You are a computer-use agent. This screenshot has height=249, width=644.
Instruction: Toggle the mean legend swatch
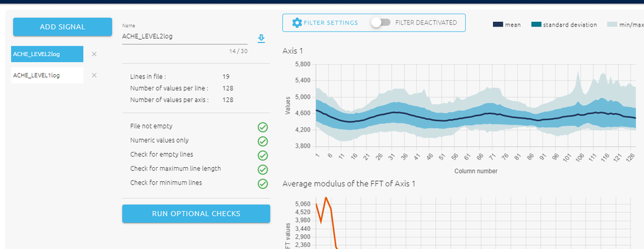[498, 25]
